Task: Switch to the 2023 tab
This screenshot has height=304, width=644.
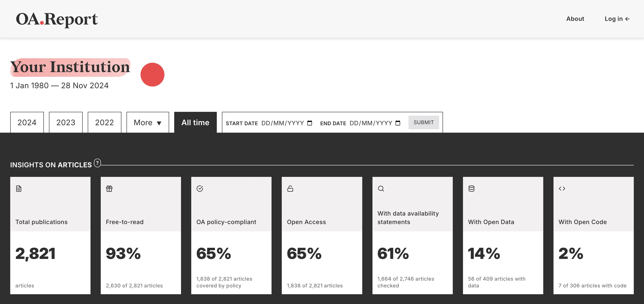Action: point(66,122)
